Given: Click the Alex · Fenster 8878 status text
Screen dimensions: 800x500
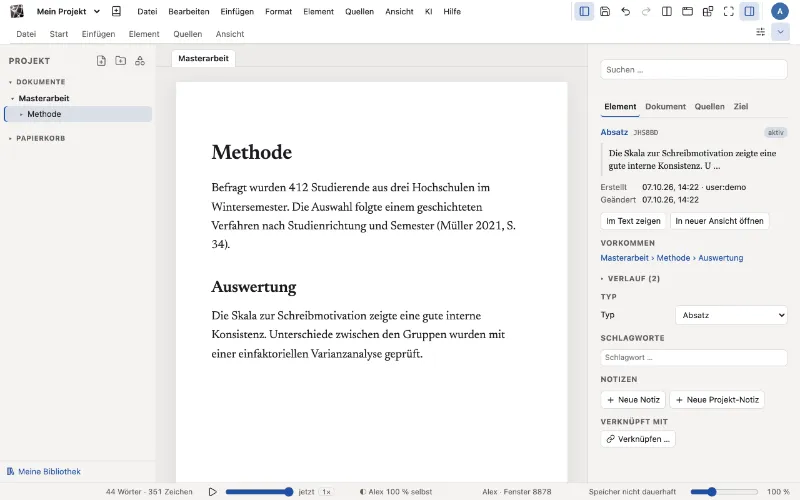Looking at the screenshot, I should coord(517,492).
